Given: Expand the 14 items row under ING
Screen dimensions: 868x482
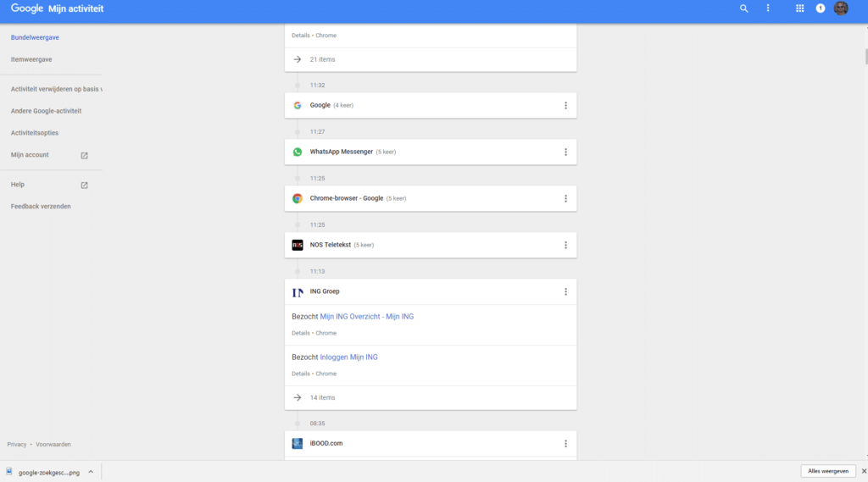Looking at the screenshot, I should coord(430,397).
